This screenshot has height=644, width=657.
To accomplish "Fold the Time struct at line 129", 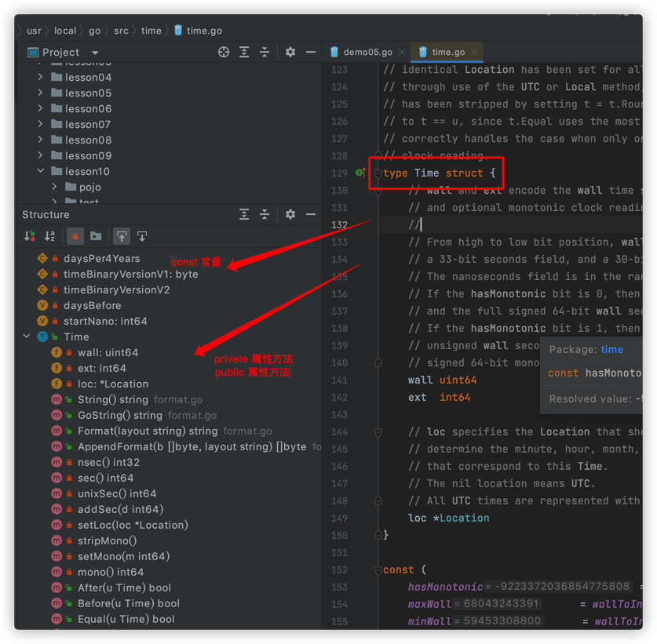I will click(x=378, y=173).
